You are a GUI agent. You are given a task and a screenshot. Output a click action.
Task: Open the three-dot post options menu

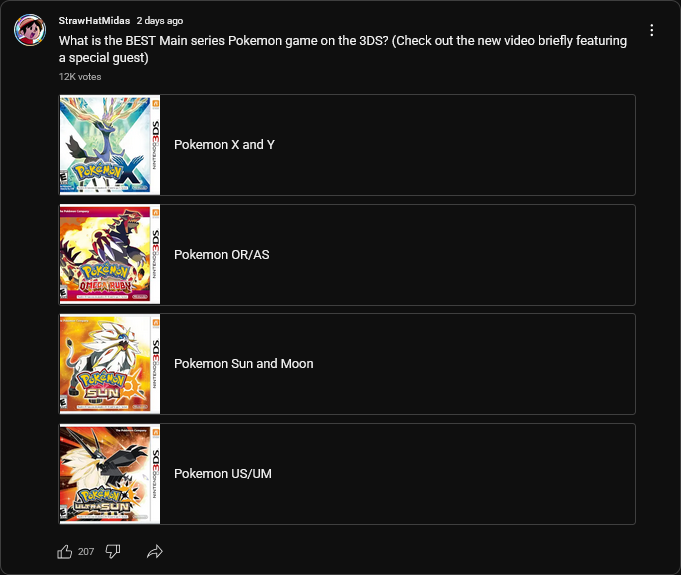[651, 30]
